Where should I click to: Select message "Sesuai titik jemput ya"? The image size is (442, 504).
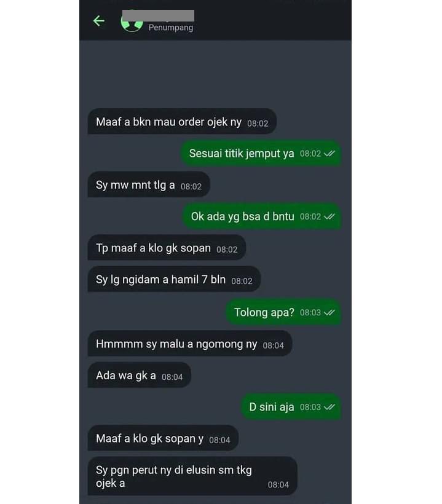coord(261,153)
